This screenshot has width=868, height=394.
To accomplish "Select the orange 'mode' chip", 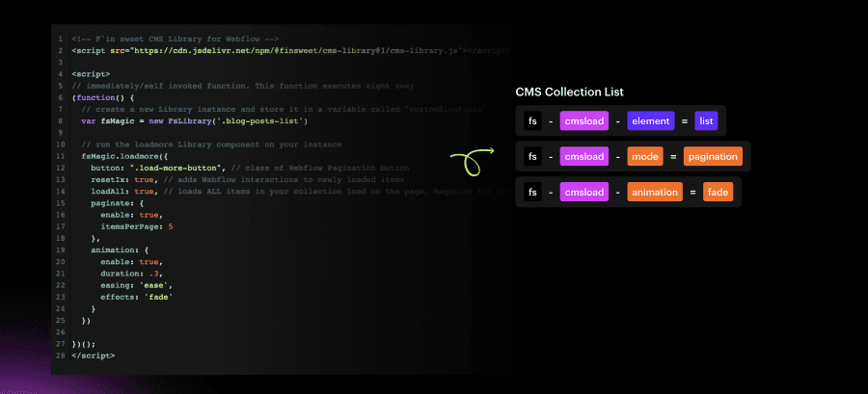I will click(x=645, y=157).
